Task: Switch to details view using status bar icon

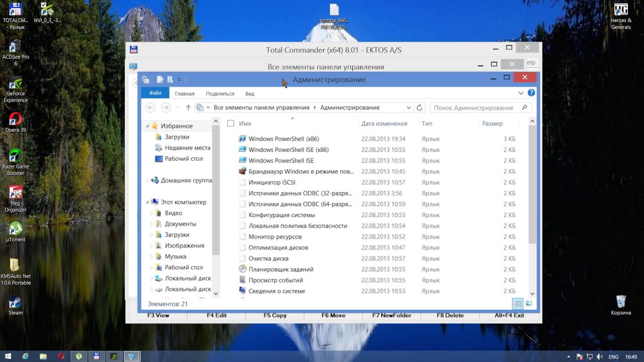Action: 517,304
